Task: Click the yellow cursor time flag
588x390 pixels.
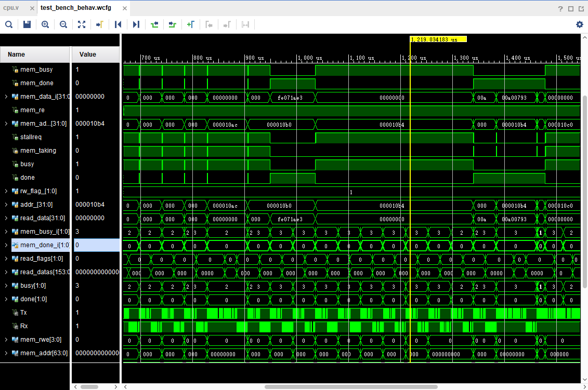Action: coord(438,39)
